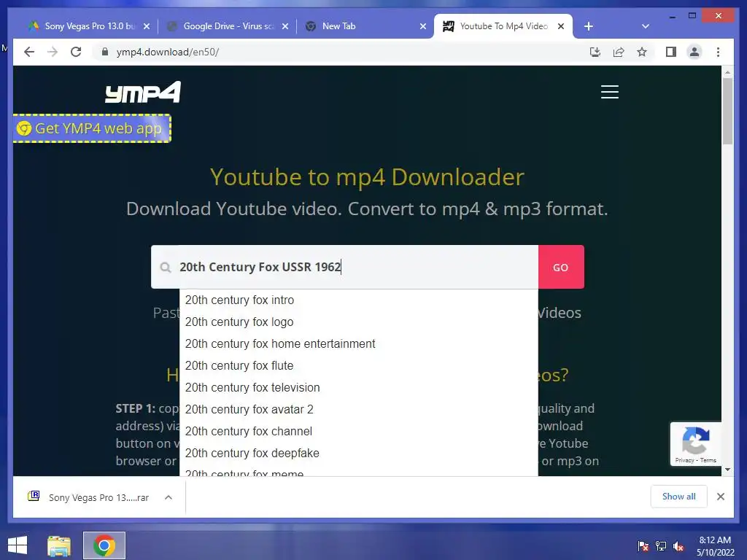The image size is (747, 560).
Task: Click the Chrome taskbar icon
Action: point(104,545)
